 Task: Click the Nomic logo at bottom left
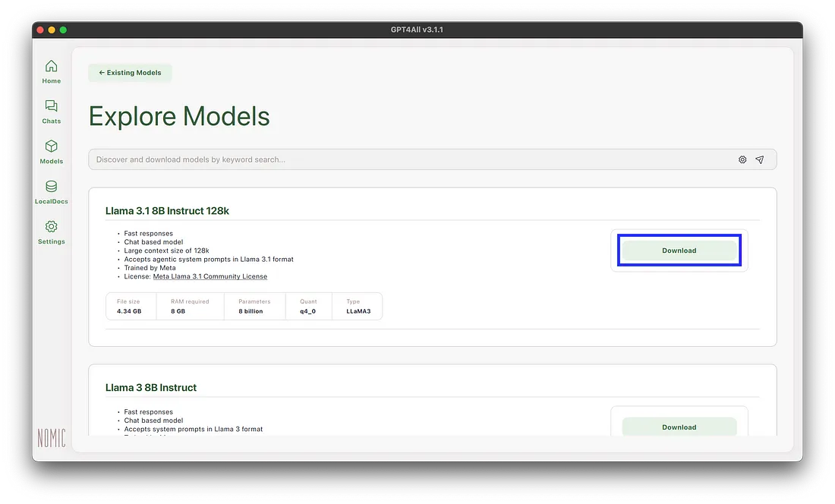point(52,438)
